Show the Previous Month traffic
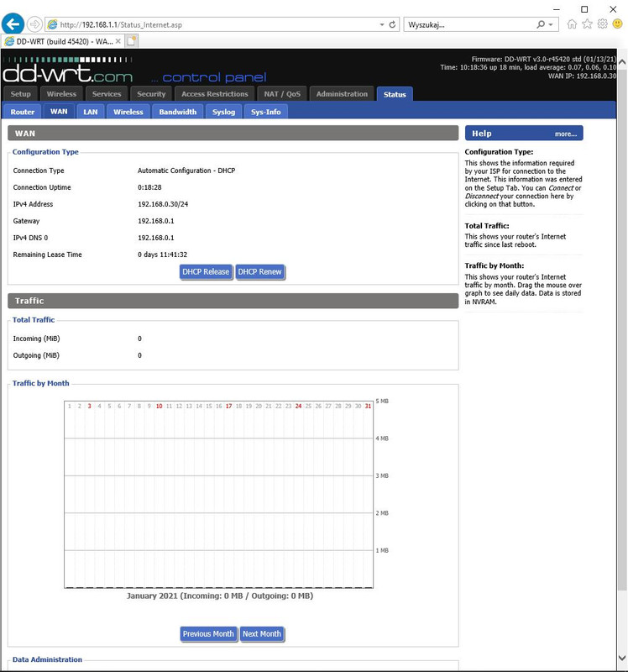The image size is (628, 672). coord(208,634)
